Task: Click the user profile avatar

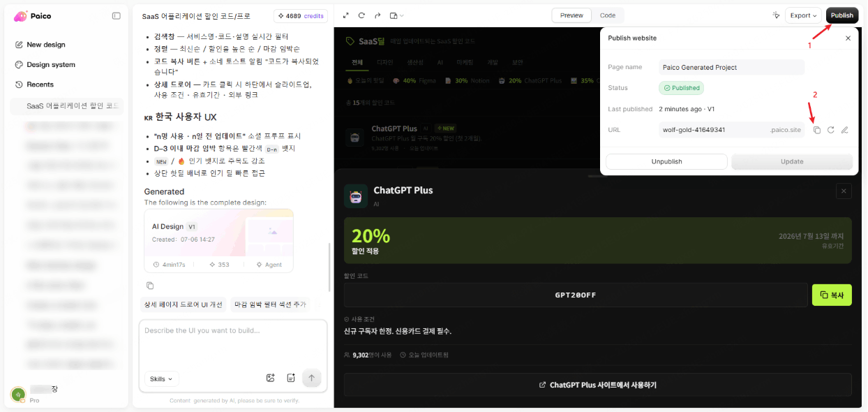Action: (x=18, y=394)
